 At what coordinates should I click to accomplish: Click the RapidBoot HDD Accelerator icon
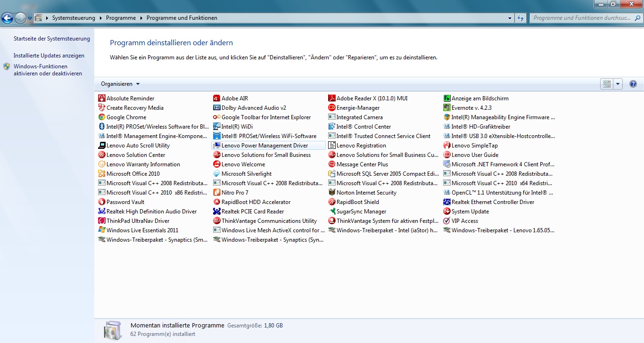[x=216, y=202]
